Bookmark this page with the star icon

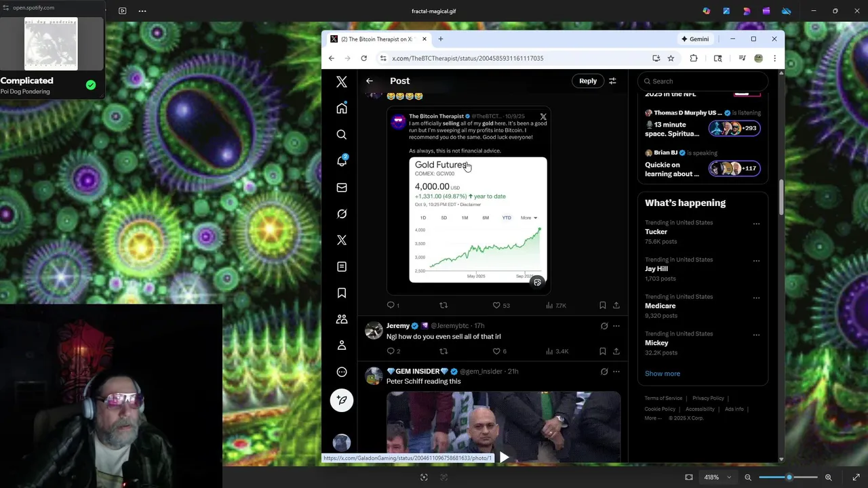[x=671, y=58]
